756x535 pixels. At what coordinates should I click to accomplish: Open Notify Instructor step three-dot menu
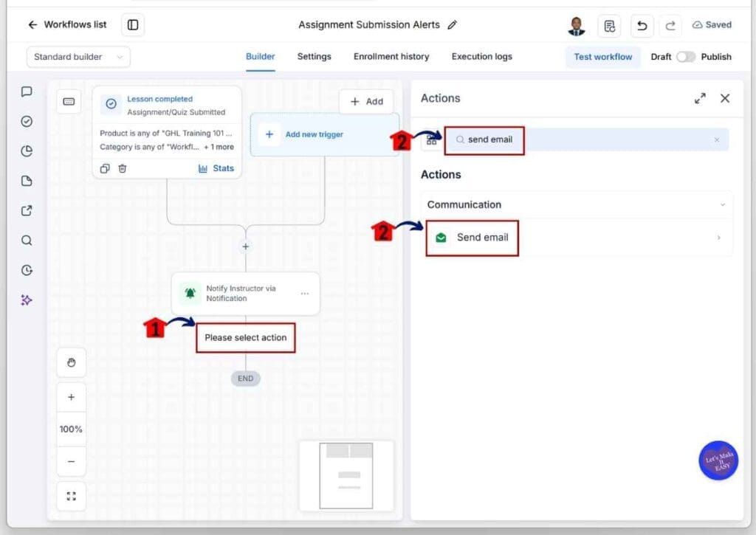tap(305, 293)
